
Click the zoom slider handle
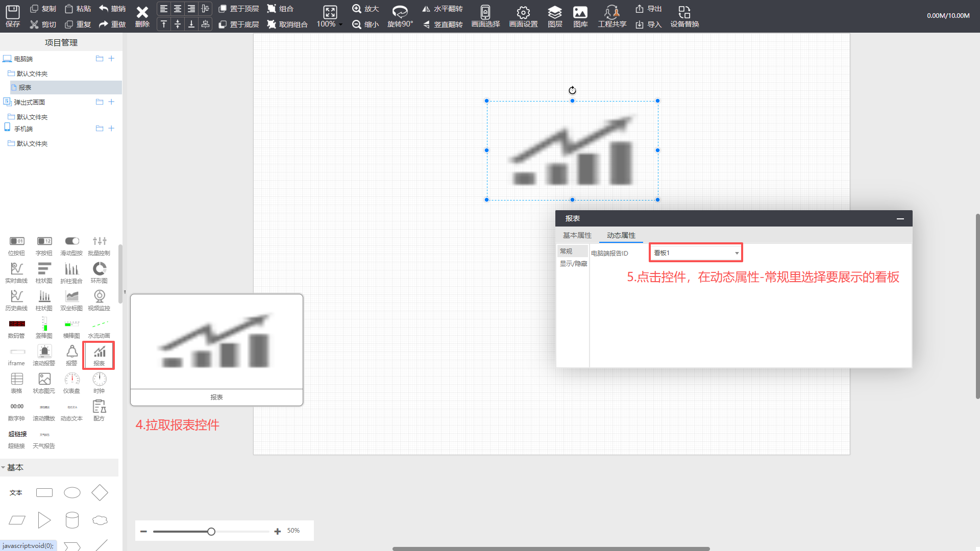tap(211, 532)
